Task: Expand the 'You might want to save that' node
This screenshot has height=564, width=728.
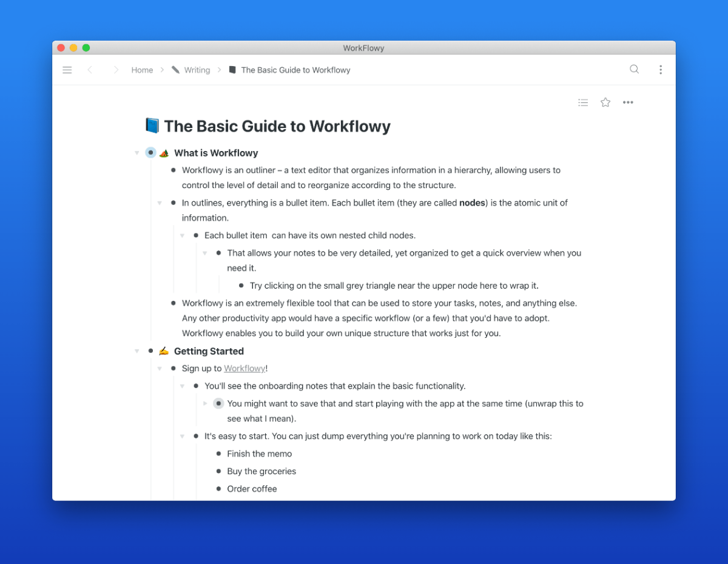Action: pyautogui.click(x=205, y=403)
